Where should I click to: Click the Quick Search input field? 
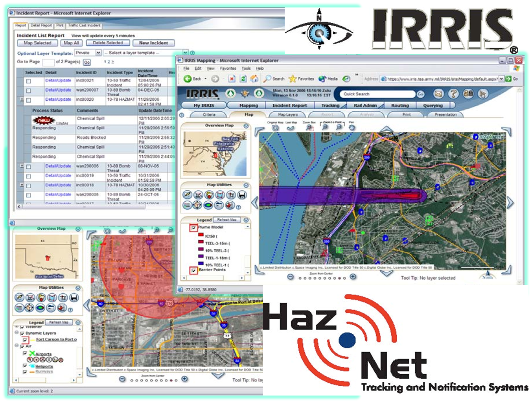[x=378, y=94]
